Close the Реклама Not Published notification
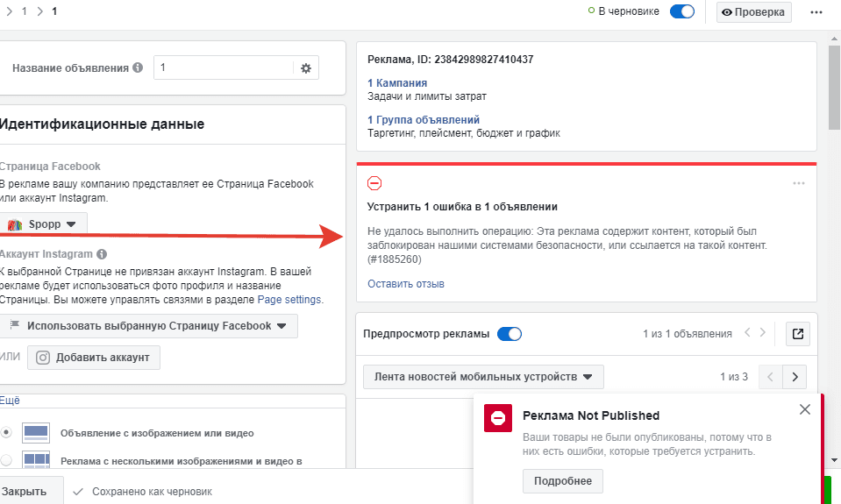This screenshot has width=841, height=504. click(805, 409)
